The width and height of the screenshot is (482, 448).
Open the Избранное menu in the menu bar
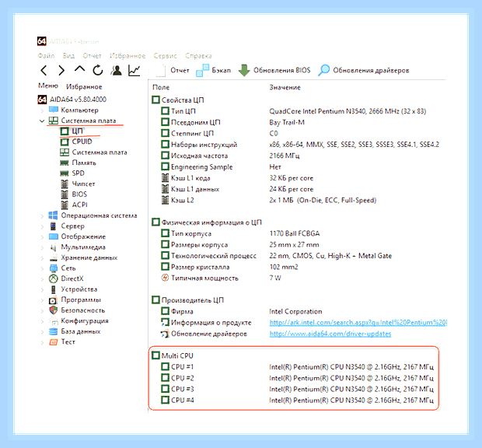(x=127, y=56)
